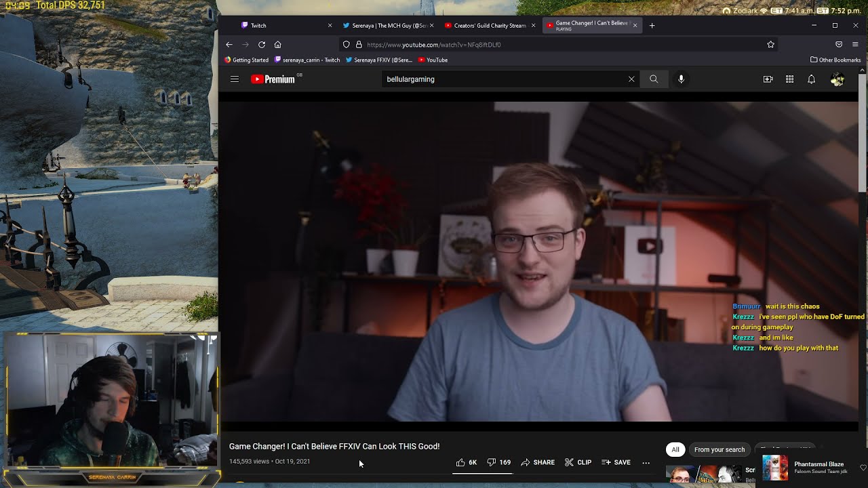Open a new browser tab with plus
This screenshot has width=868, height=488.
652,26
